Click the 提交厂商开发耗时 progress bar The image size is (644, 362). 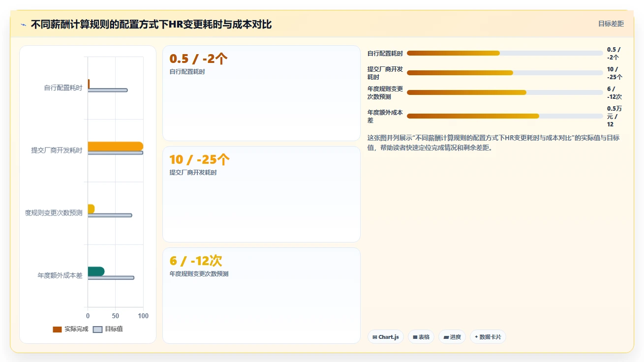[505, 73]
